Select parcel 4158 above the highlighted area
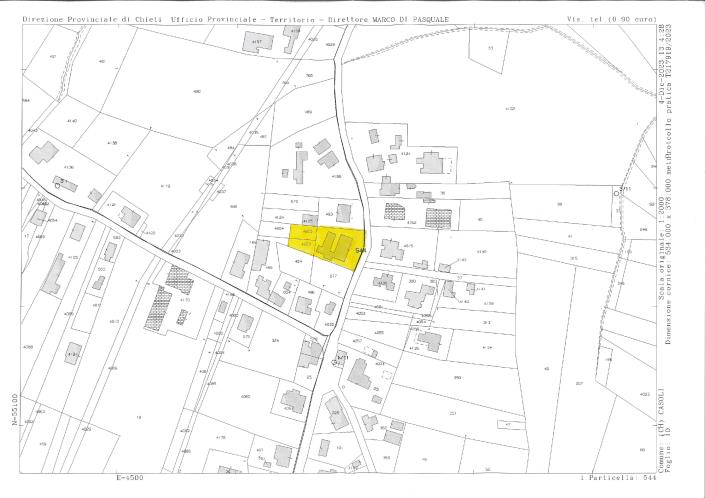Image resolution: width=705 pixels, height=498 pixels. click(336, 176)
